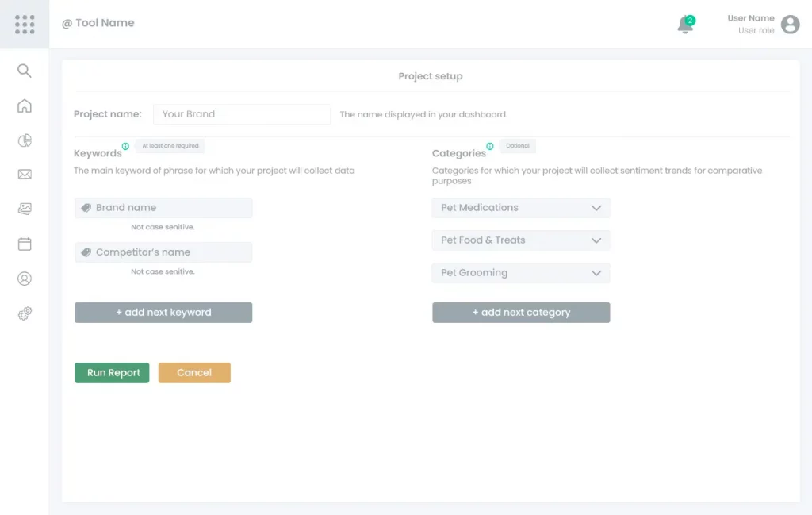Click the user avatar icon top right

pyautogui.click(x=791, y=25)
